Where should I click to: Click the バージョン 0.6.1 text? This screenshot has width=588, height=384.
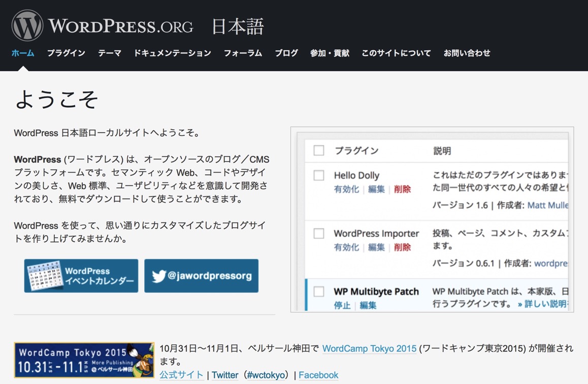click(x=464, y=263)
